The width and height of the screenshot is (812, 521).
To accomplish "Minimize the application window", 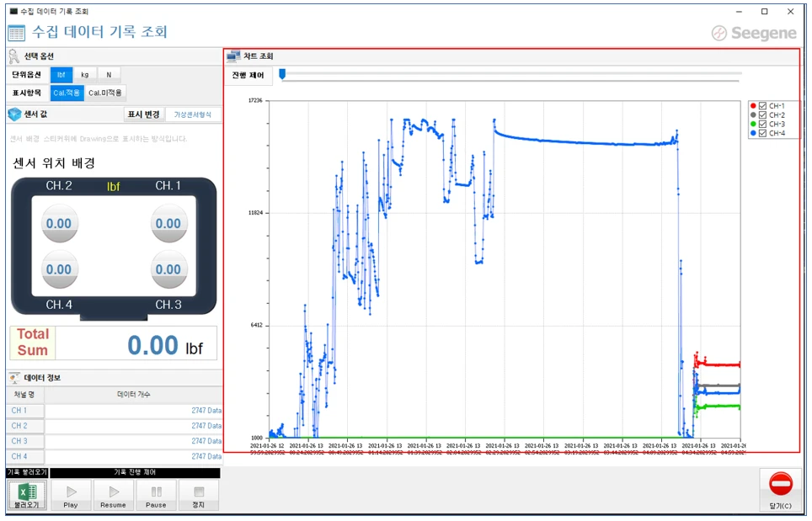I will pos(739,12).
